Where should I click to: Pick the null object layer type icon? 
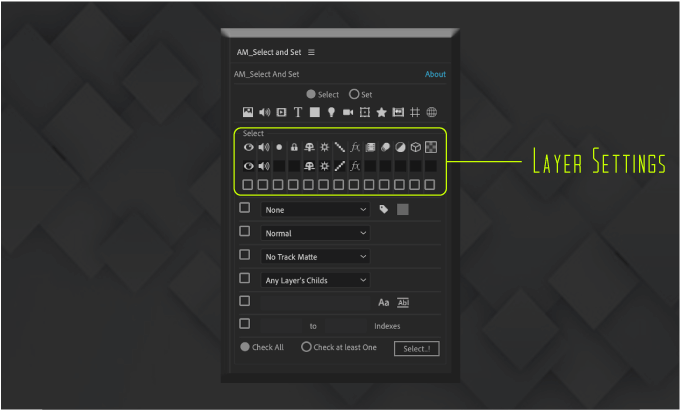(365, 112)
